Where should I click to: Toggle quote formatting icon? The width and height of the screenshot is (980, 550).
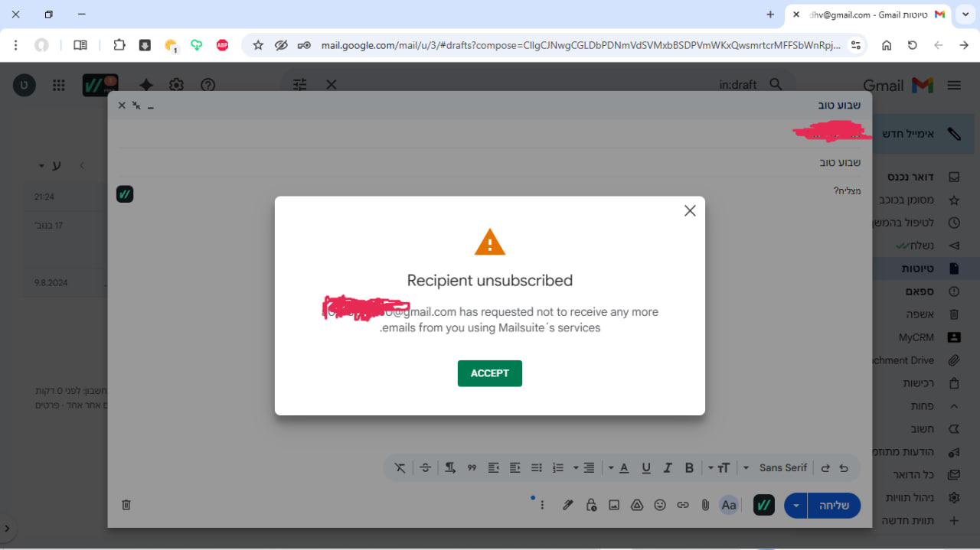point(472,467)
